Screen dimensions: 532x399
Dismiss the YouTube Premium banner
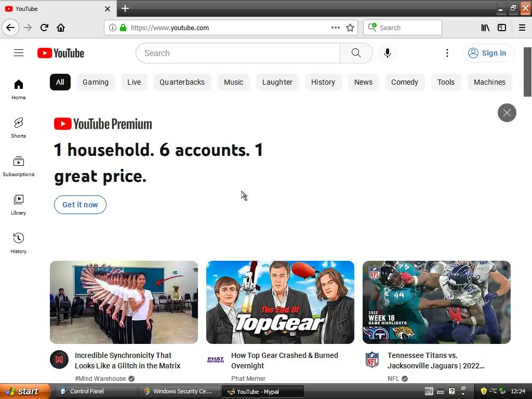point(507,113)
